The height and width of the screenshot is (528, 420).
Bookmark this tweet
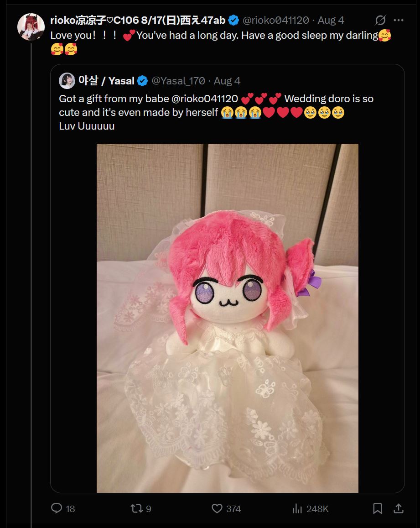click(378, 508)
